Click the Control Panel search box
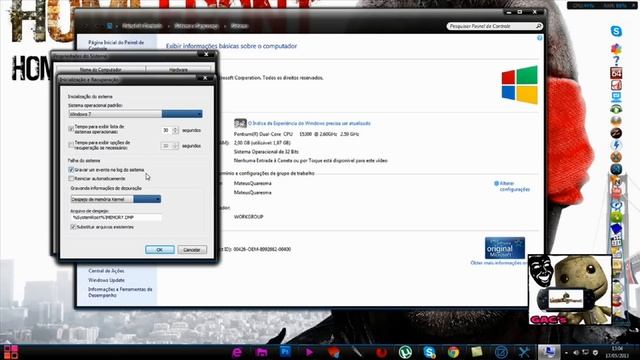The width and height of the screenshot is (640, 360). [x=495, y=26]
